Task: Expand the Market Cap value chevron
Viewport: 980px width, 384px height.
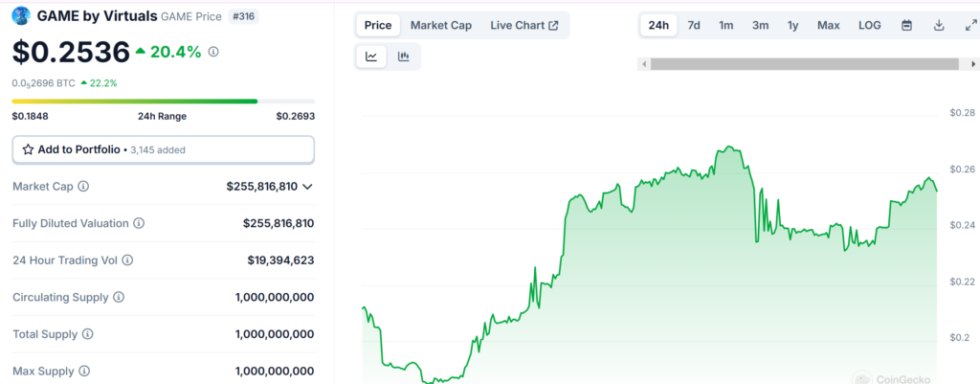Action: [x=307, y=187]
